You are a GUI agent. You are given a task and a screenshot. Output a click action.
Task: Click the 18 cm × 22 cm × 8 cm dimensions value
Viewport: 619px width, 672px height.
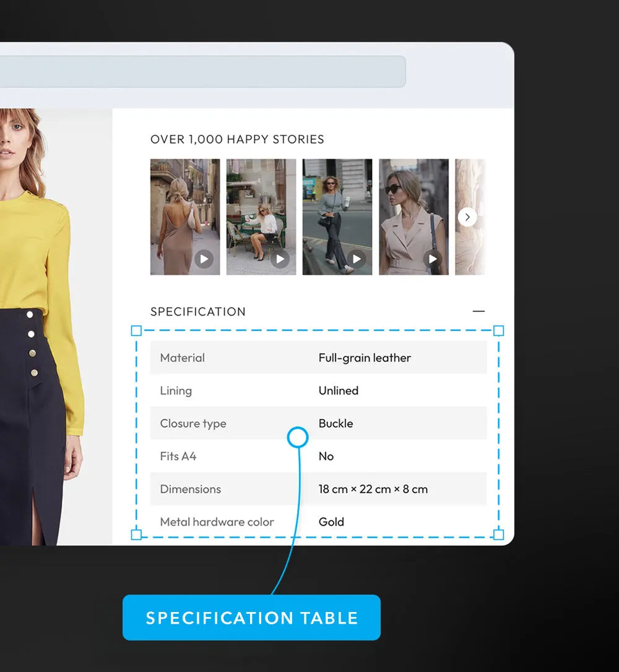pos(373,489)
